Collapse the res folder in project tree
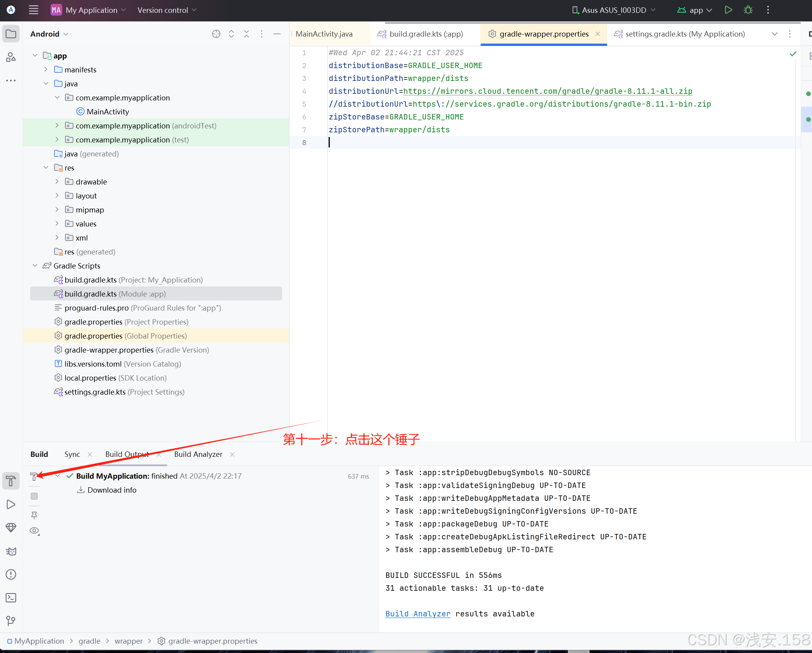Image resolution: width=812 pixels, height=653 pixels. pyautogui.click(x=46, y=168)
